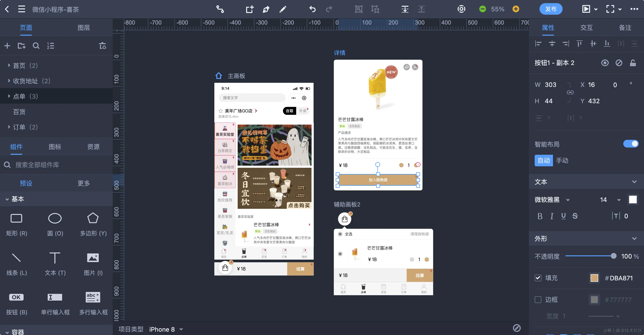Open the 微软雅黑 font dropdown
The height and width of the screenshot is (335, 644).
pyautogui.click(x=552, y=200)
